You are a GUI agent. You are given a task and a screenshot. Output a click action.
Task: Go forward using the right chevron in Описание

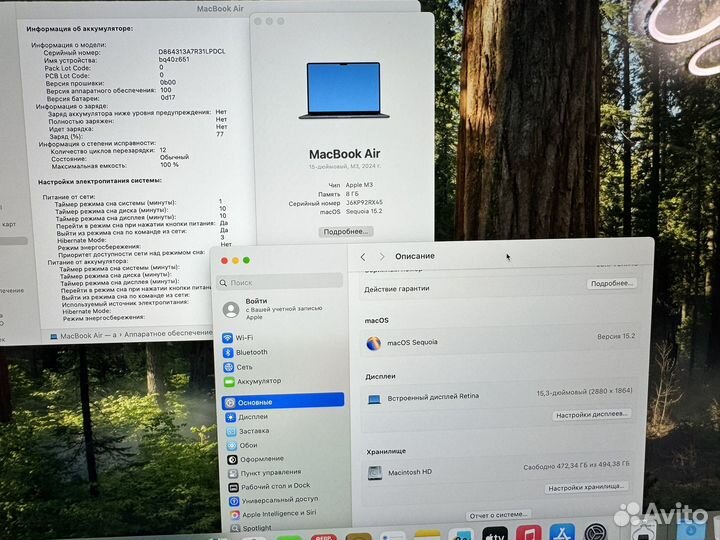[x=381, y=257]
